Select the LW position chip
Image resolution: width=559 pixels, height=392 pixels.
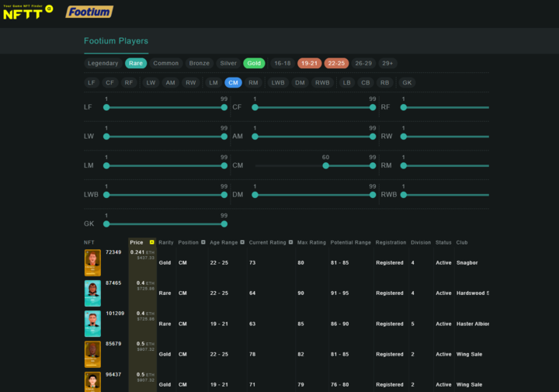151,83
